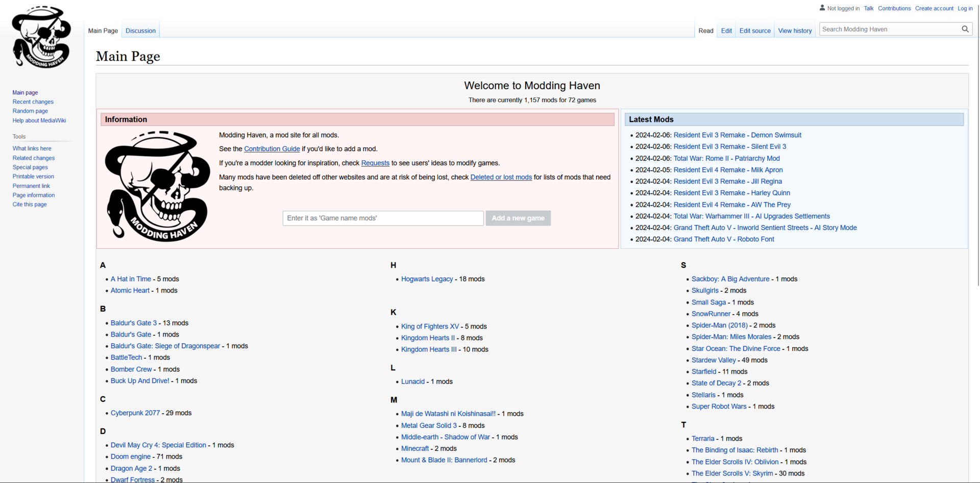This screenshot has height=483, width=980.
Task: Open Hogwarts Legacy game page
Action: pyautogui.click(x=427, y=279)
